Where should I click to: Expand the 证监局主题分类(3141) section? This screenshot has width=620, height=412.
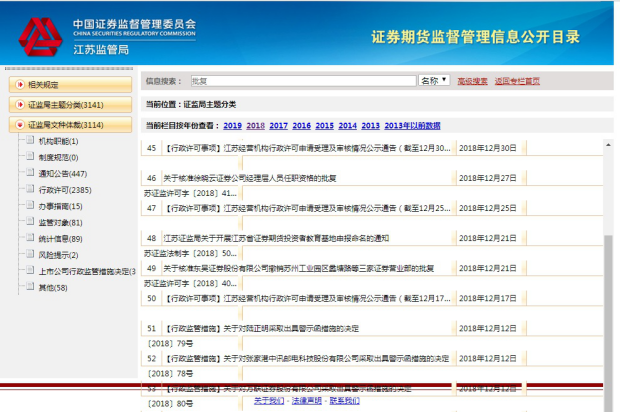(64, 105)
